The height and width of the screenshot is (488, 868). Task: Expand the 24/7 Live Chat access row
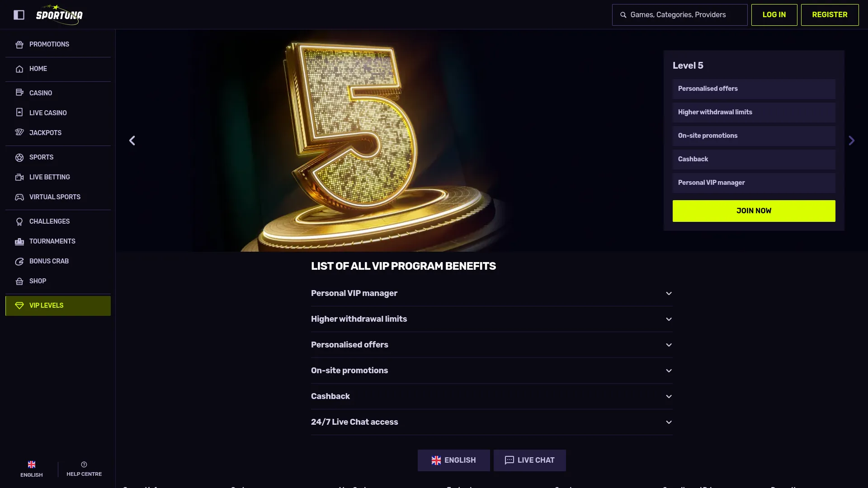[492, 422]
